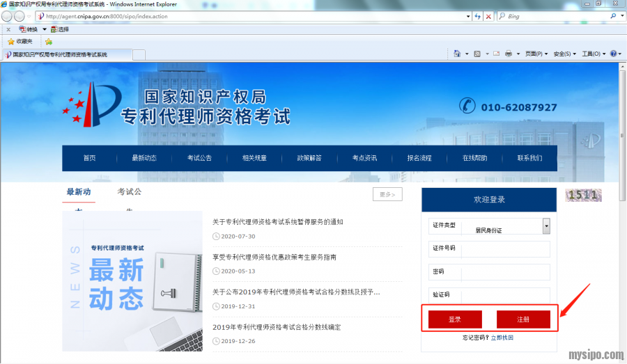Click the home page icon in command bar
This screenshot has height=364, width=627.
point(457,54)
